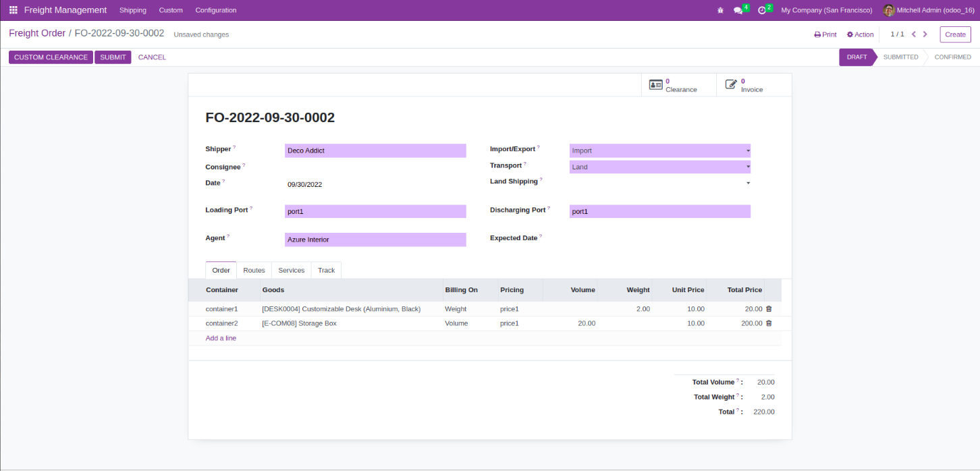Image resolution: width=980 pixels, height=471 pixels.
Task: Expand the Import/Export dropdown
Action: tap(659, 151)
